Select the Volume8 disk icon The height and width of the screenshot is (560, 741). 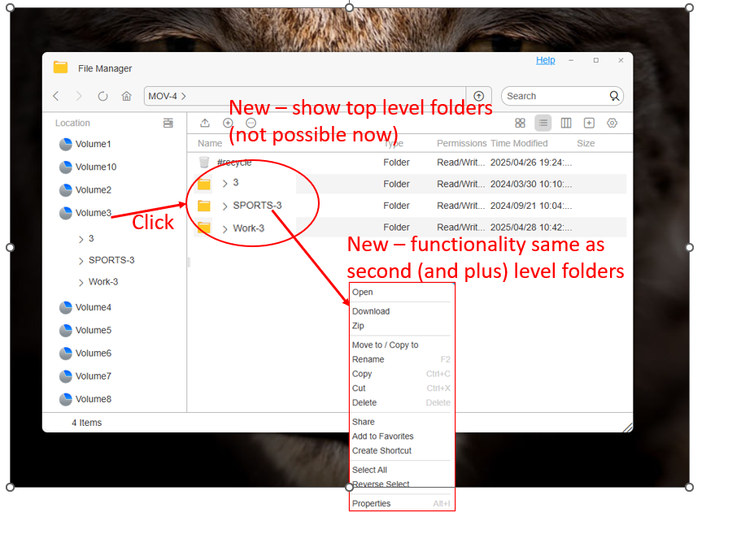[66, 399]
